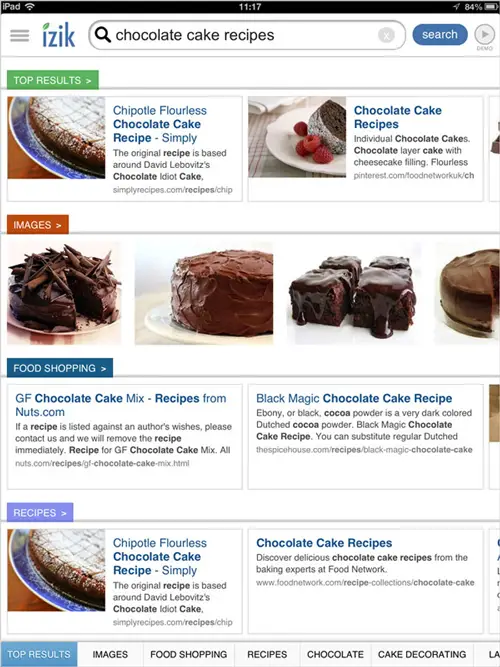This screenshot has height=667, width=500.
Task: Play the demo video icon
Action: click(x=484, y=34)
